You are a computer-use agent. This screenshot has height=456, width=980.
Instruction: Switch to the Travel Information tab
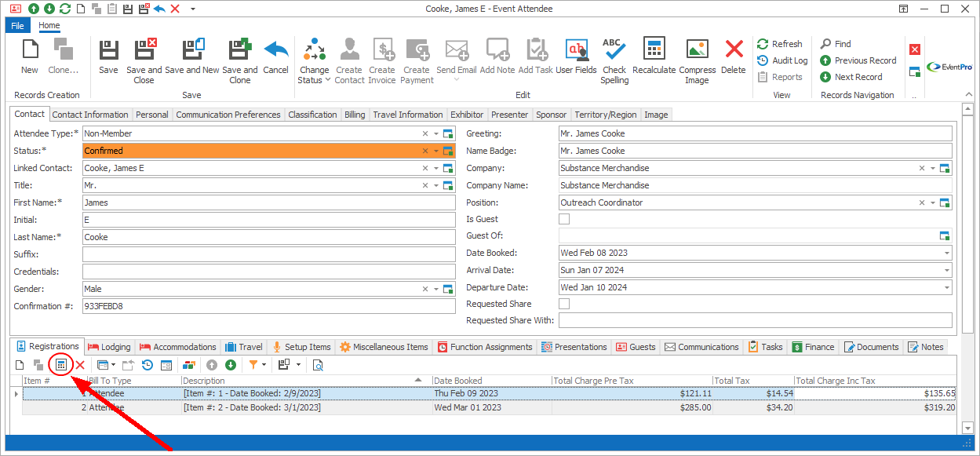[x=407, y=115]
